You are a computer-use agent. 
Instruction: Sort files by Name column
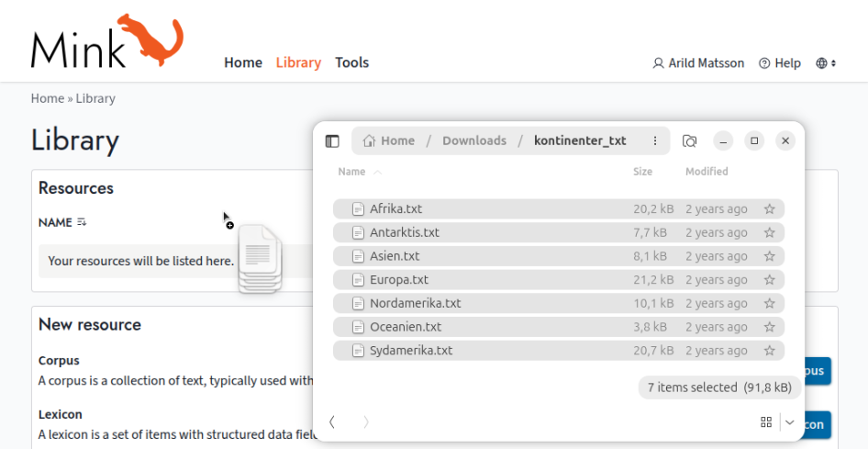pos(360,172)
